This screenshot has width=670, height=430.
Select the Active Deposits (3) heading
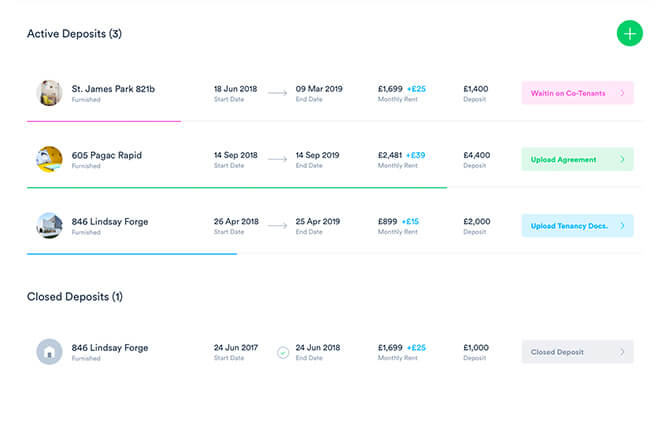coord(74,34)
